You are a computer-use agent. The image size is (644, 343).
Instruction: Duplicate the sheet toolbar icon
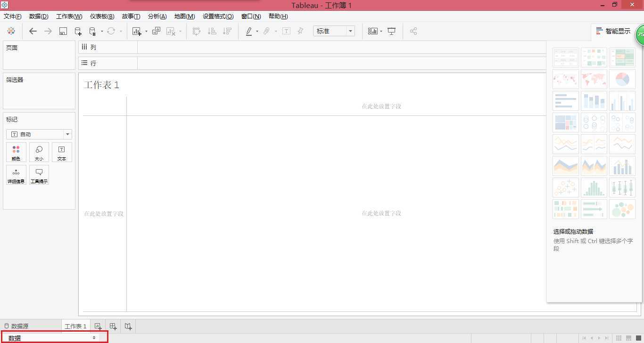(x=156, y=31)
